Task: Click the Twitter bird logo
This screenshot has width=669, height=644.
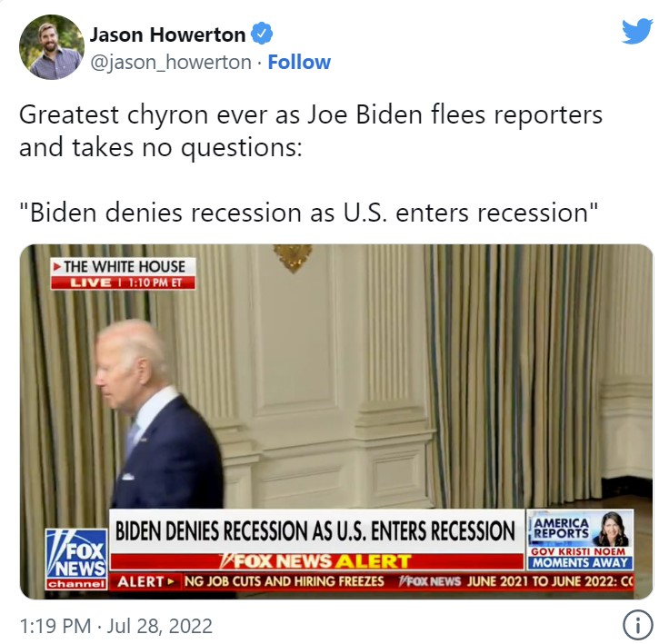Action: (637, 31)
